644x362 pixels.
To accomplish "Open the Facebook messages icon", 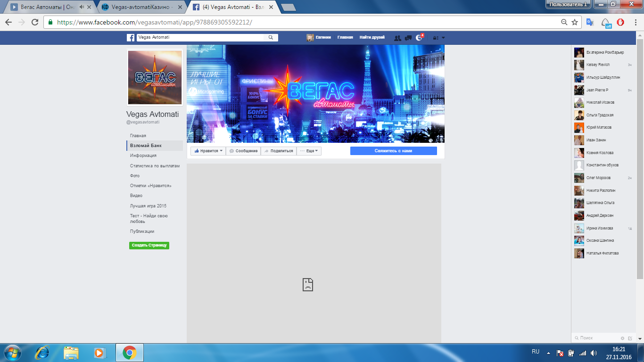I will 408,38.
